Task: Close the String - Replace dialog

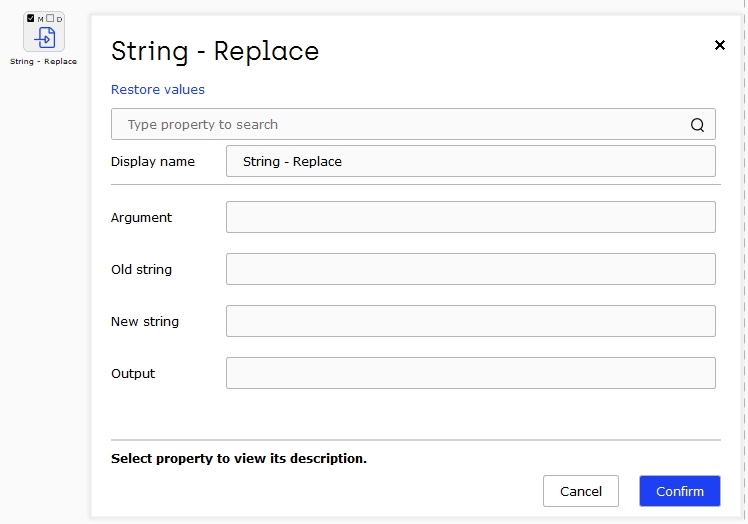Action: pyautogui.click(x=720, y=45)
